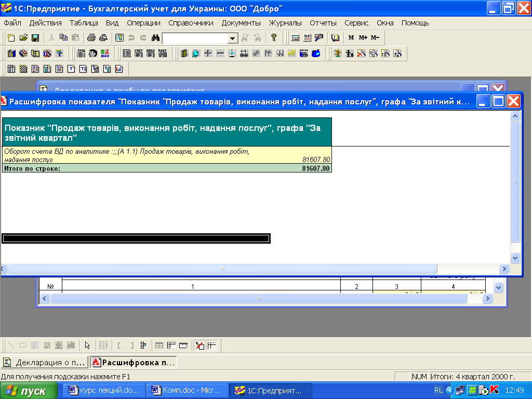
Task: Click the minus delete row icon
Action: (x=220, y=54)
